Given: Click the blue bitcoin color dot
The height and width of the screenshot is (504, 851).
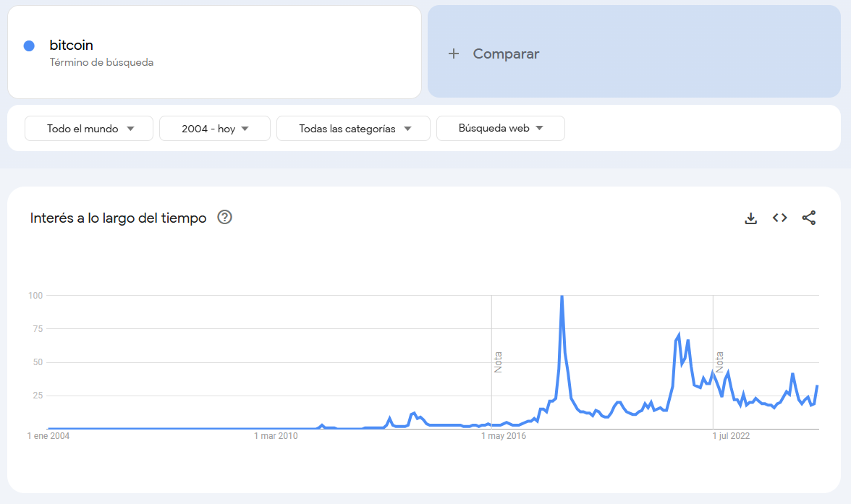Looking at the screenshot, I should point(29,46).
